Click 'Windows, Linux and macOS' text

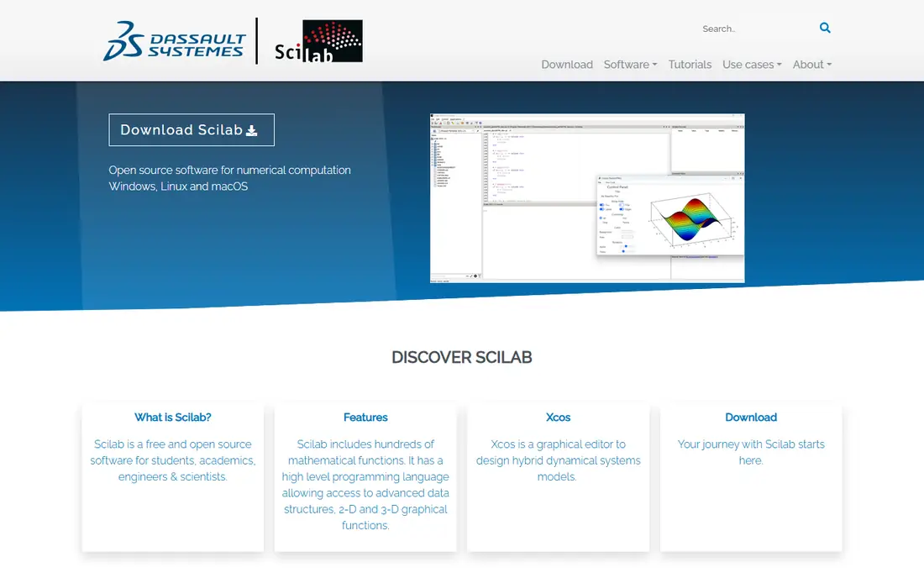click(x=178, y=187)
